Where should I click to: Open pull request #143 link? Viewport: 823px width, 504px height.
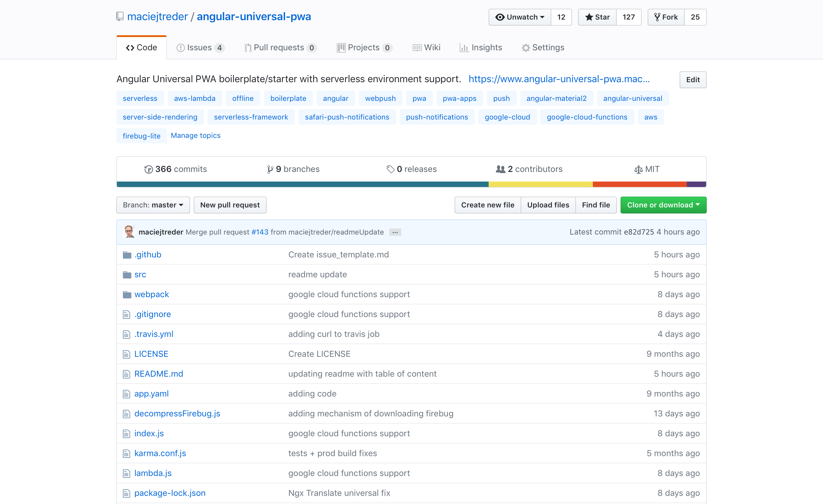pos(260,232)
